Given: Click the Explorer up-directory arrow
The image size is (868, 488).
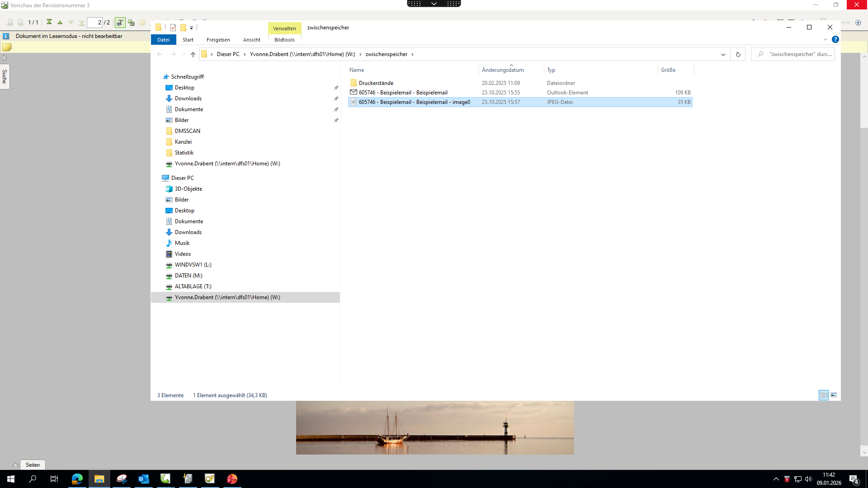Looking at the screenshot, I should tap(193, 54).
